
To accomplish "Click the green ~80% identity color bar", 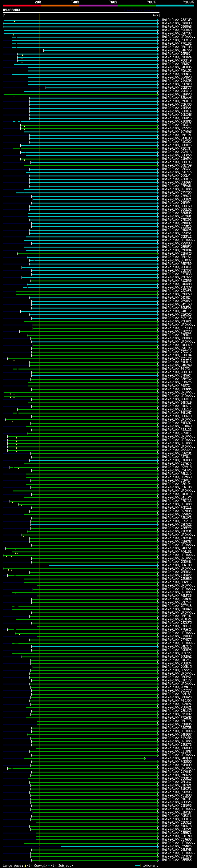I will point(137,6).
